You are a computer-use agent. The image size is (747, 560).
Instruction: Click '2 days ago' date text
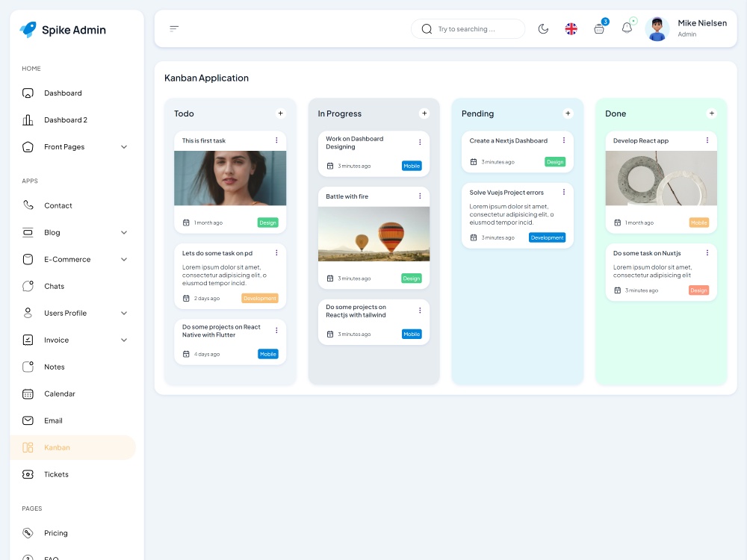point(207,299)
